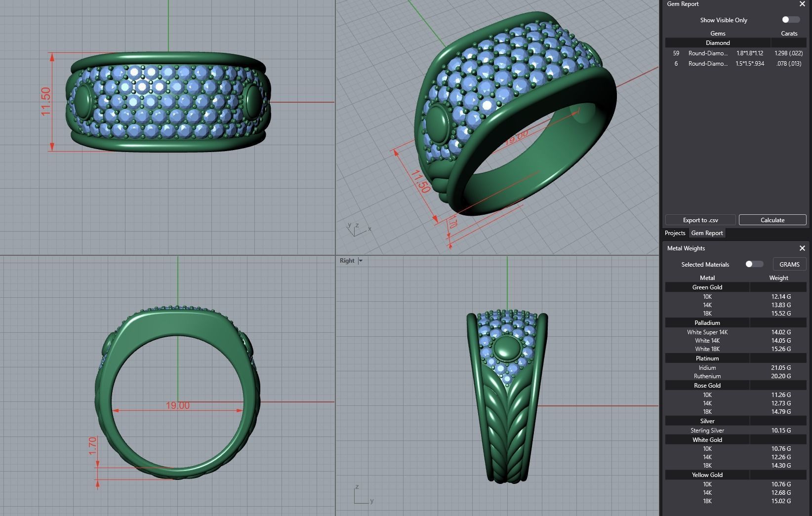Image resolution: width=812 pixels, height=516 pixels.
Task: Select the 6 Round-Diamond gem row
Action: tap(736, 64)
